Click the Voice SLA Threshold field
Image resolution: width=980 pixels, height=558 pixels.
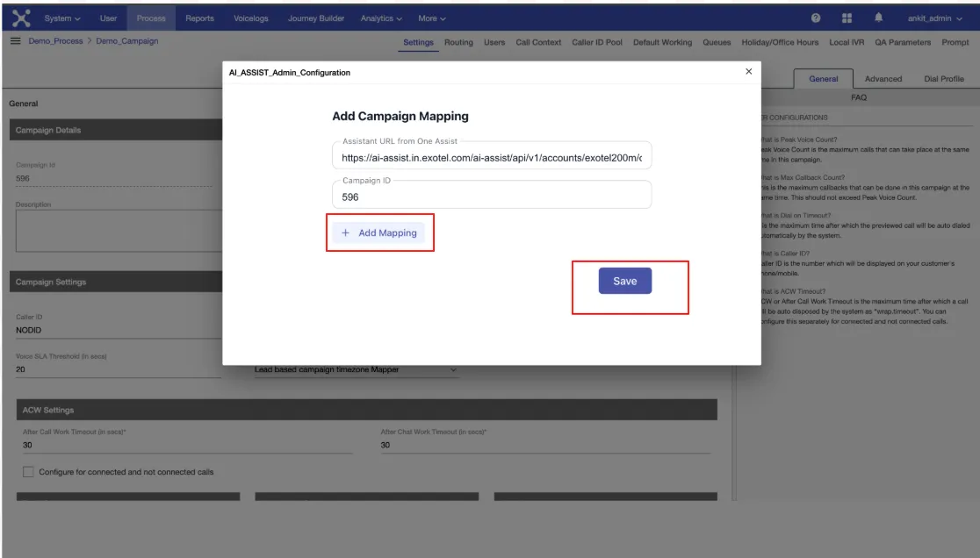click(119, 369)
